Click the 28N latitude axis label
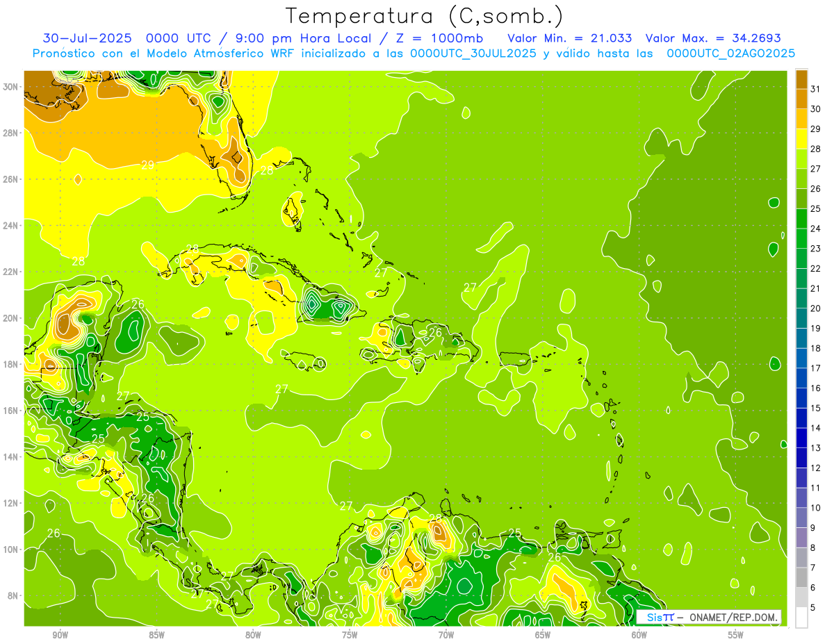 pyautogui.click(x=10, y=133)
